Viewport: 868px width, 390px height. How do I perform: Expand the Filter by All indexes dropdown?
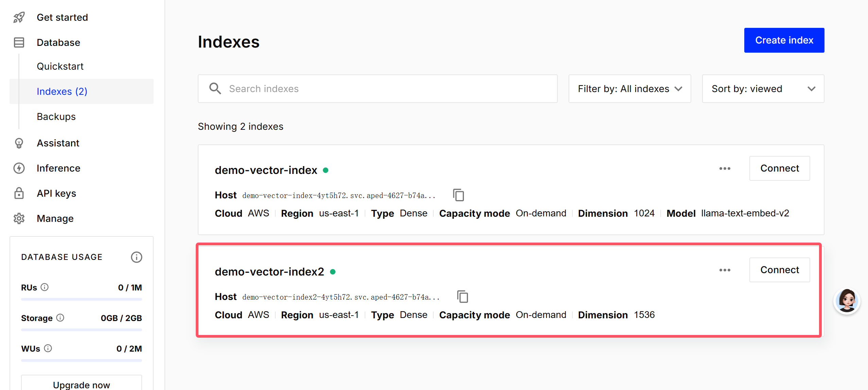(x=629, y=89)
